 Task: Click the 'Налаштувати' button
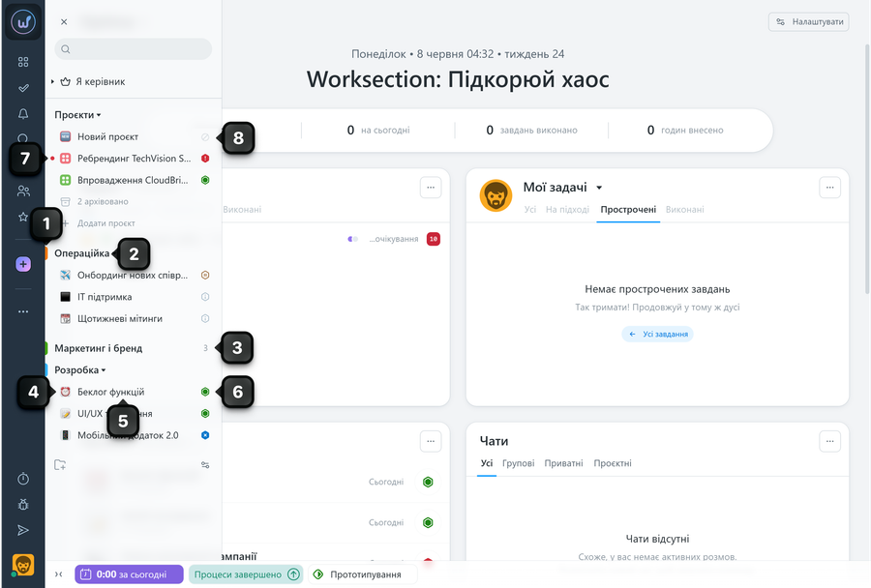(x=809, y=21)
